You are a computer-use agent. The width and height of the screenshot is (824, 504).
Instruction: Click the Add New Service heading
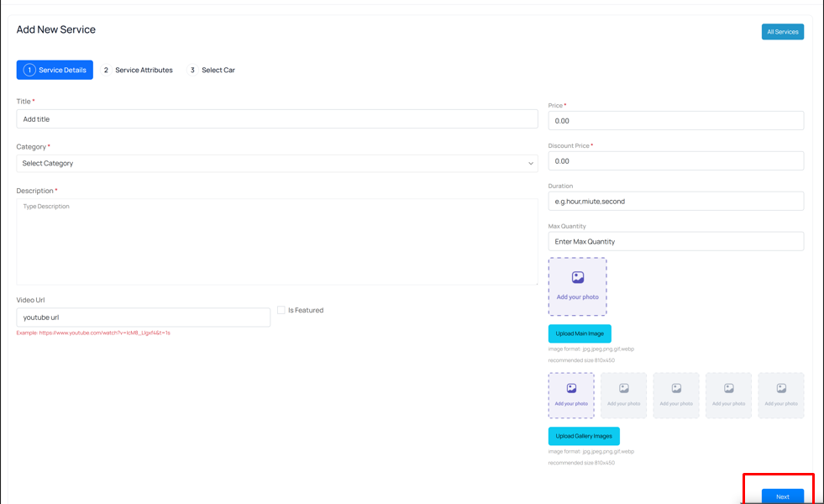coord(55,29)
